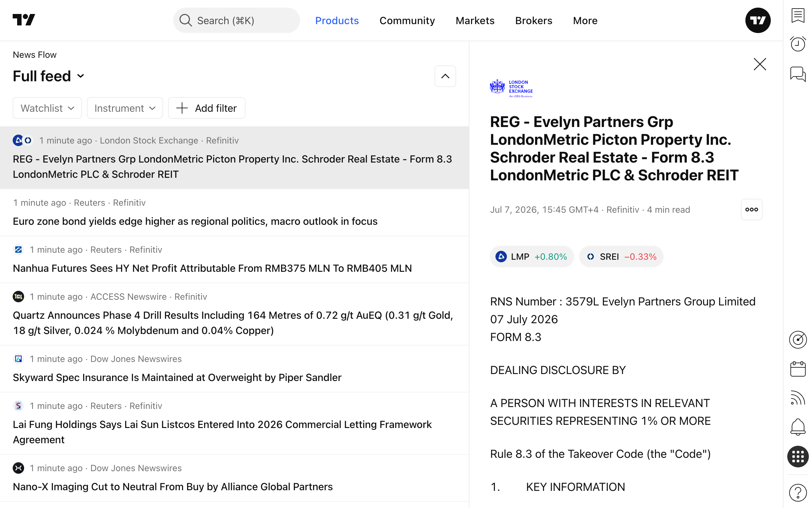Click the Lai Fung Holdings symbol logo icon

pos(18,406)
